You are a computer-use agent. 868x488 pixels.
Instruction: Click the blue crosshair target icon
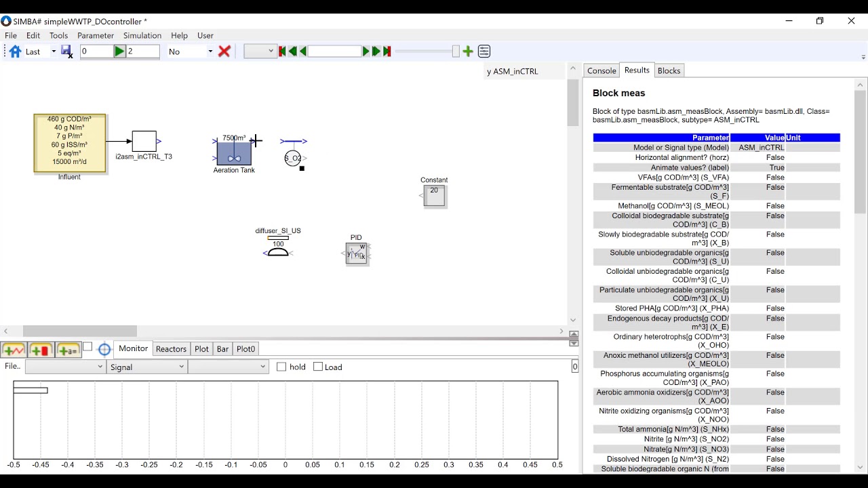pyautogui.click(x=104, y=350)
